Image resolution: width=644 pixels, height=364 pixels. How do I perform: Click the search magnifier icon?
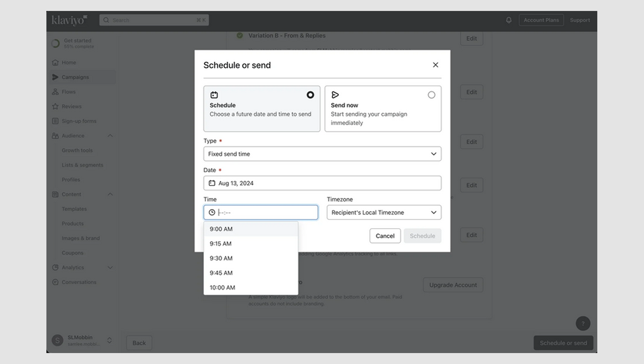[x=106, y=20]
